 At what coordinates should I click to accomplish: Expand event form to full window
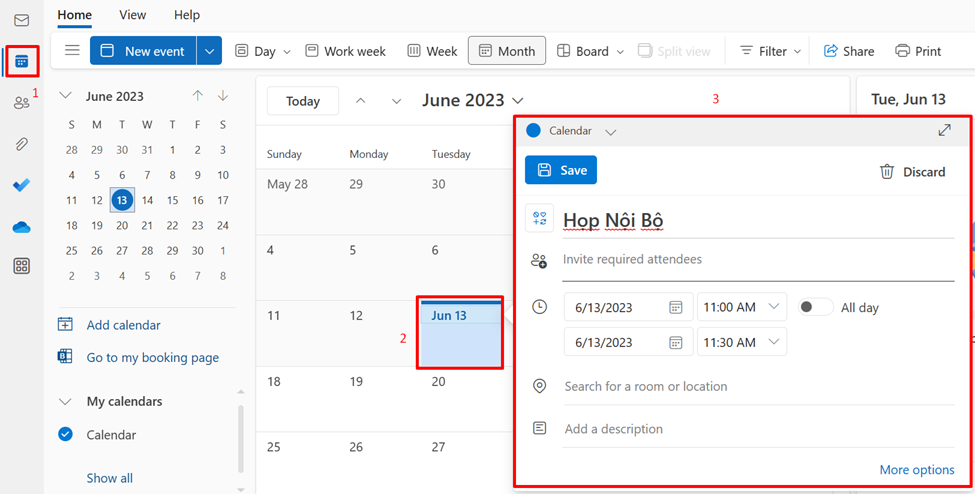tap(945, 130)
